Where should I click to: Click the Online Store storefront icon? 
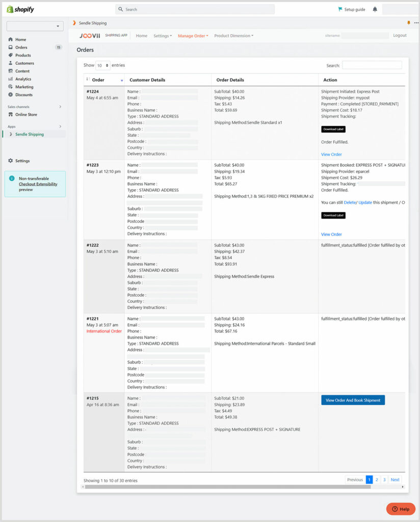pyautogui.click(x=10, y=115)
